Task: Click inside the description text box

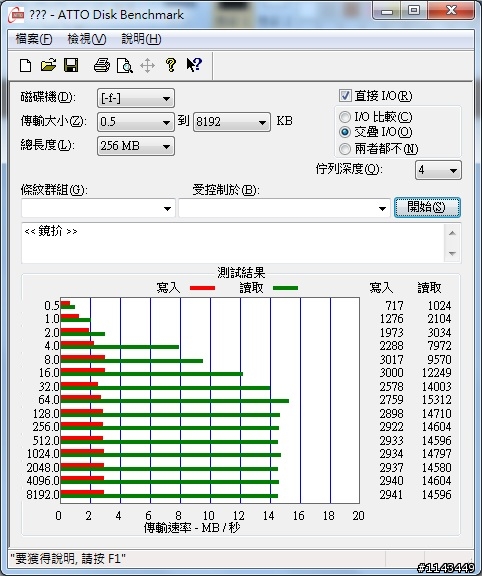Action: [x=233, y=243]
